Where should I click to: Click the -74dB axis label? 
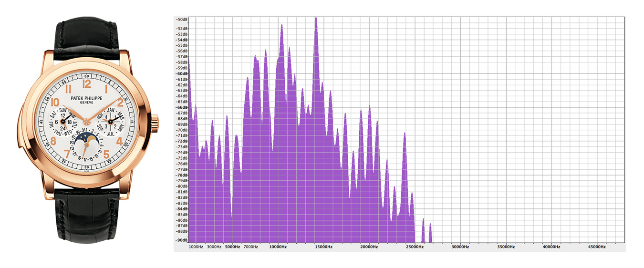click(x=182, y=152)
